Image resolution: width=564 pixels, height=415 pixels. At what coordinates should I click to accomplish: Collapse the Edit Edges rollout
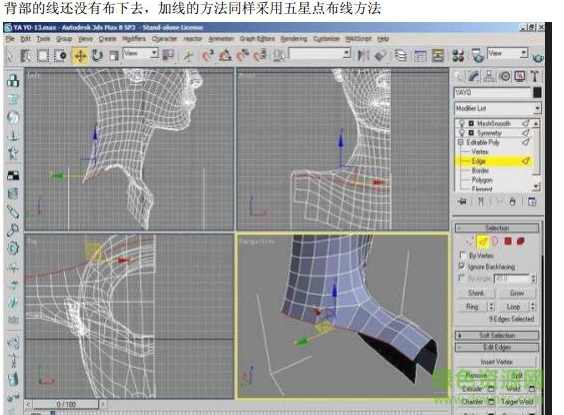(x=497, y=347)
